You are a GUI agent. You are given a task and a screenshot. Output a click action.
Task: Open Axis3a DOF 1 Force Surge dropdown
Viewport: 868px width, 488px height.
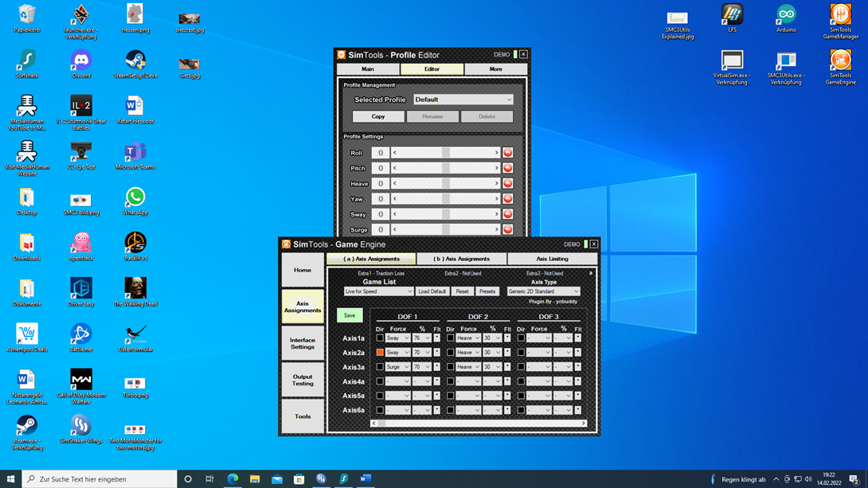[397, 367]
